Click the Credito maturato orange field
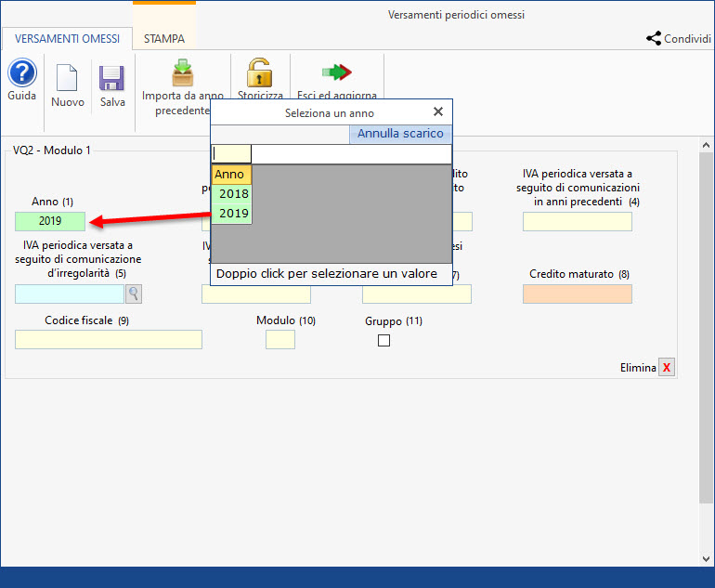Image resolution: width=715 pixels, height=588 pixels. click(x=577, y=294)
